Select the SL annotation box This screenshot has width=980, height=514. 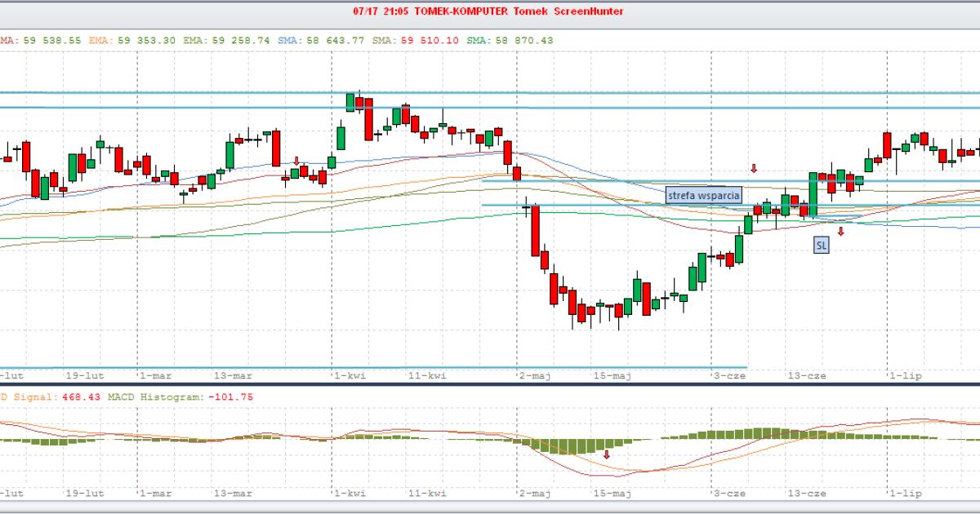(x=821, y=244)
